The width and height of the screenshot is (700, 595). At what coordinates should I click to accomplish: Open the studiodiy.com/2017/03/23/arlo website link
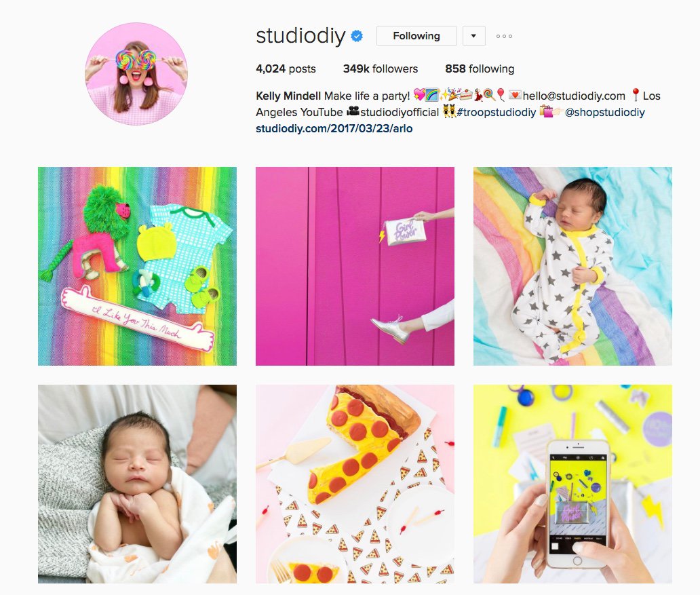pyautogui.click(x=334, y=129)
